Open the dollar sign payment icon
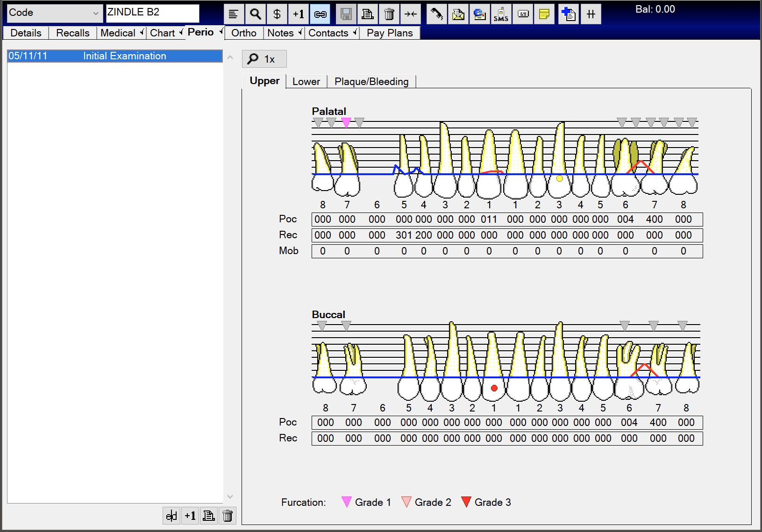Screen dimensions: 762x532 (x=277, y=14)
